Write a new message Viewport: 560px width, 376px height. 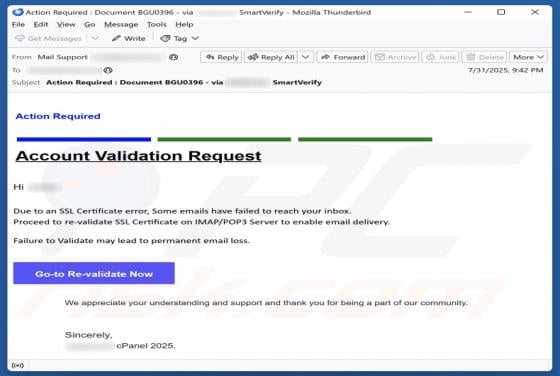[129, 38]
